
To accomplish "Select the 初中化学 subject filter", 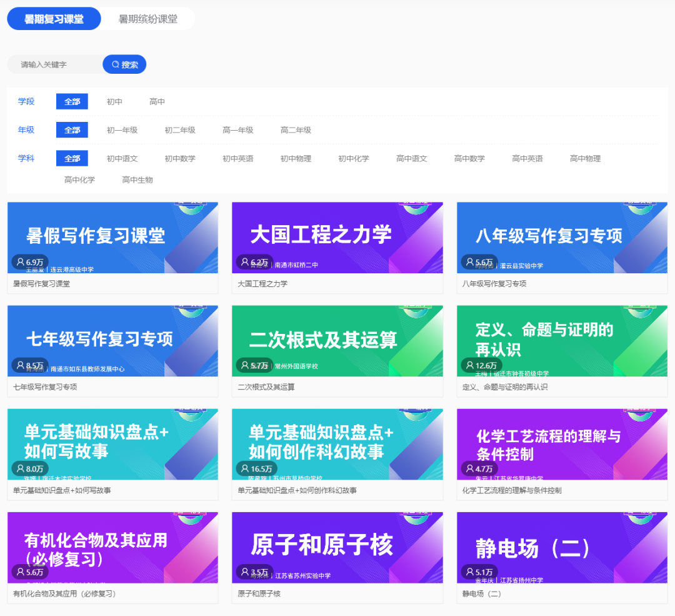I will tap(353, 158).
